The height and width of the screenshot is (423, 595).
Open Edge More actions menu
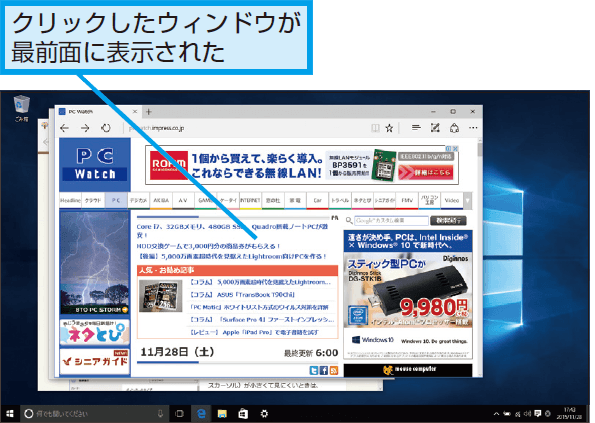point(473,128)
